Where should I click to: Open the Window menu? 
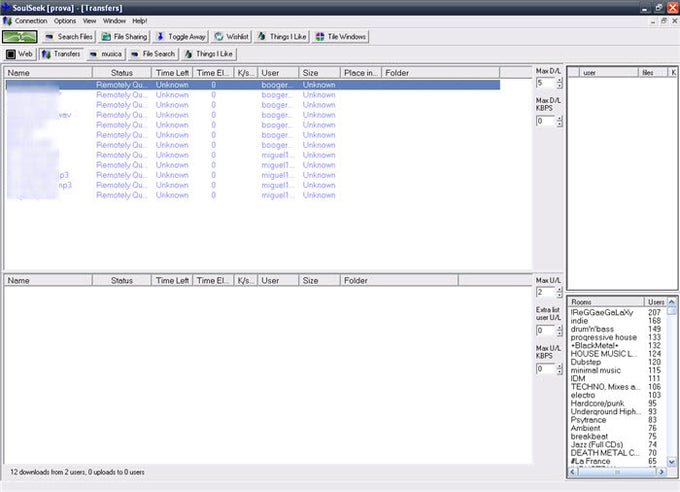pyautogui.click(x=114, y=21)
